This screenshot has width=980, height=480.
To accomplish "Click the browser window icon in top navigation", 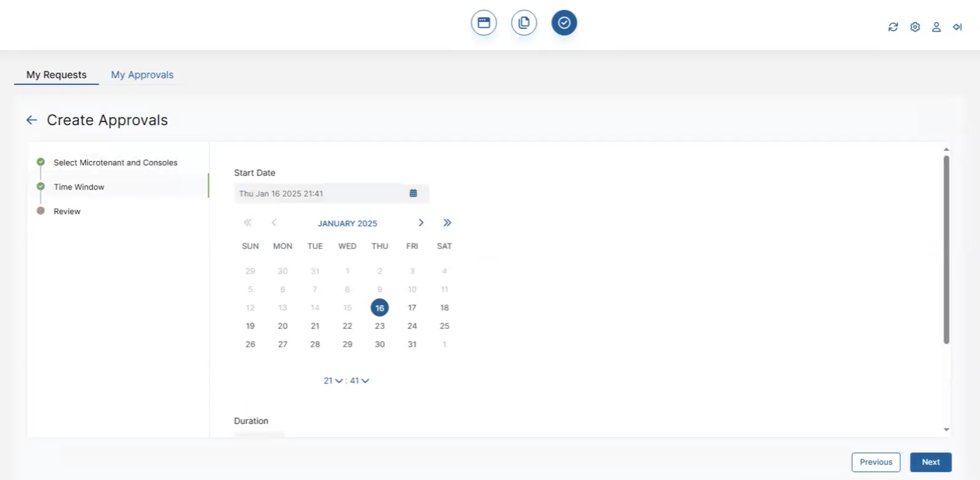I will pos(483,23).
